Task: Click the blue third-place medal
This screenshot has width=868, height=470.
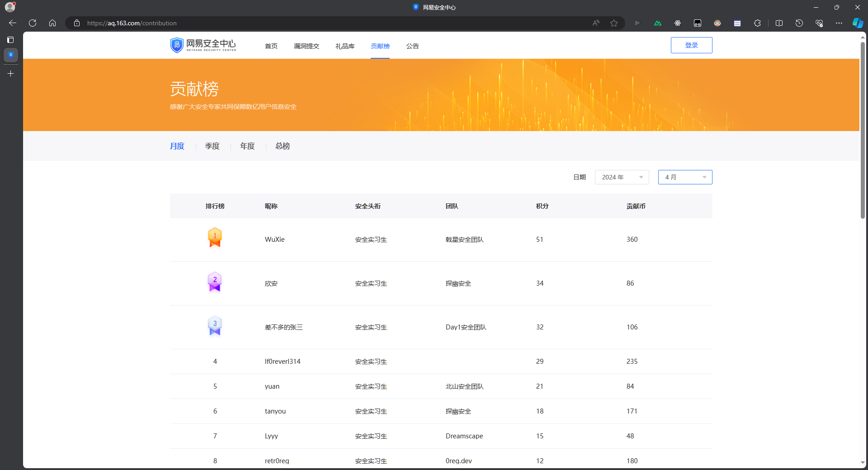Action: 215,325
